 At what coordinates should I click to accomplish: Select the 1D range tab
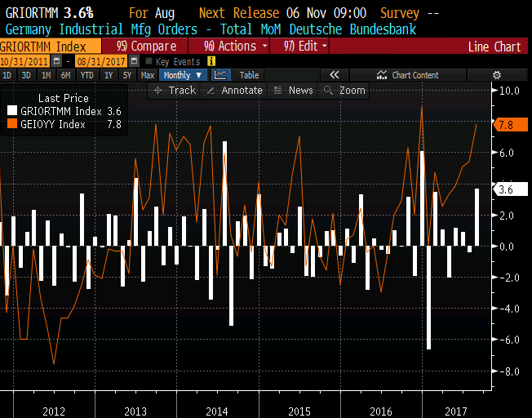(7, 75)
